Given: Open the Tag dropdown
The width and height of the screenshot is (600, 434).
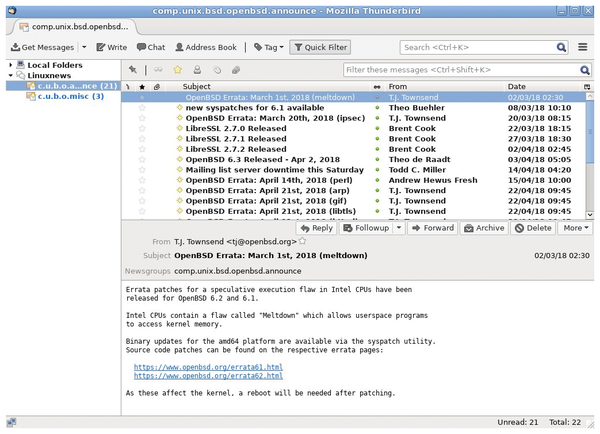Looking at the screenshot, I should (269, 47).
